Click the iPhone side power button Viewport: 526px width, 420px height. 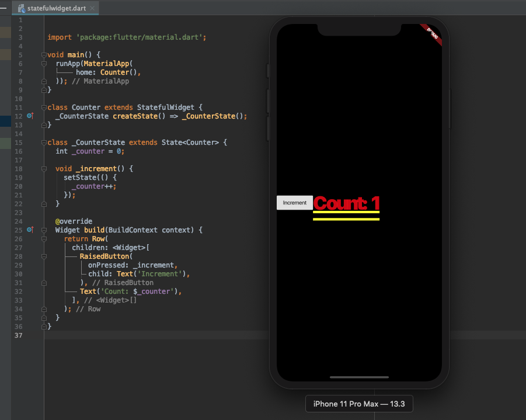point(450,109)
